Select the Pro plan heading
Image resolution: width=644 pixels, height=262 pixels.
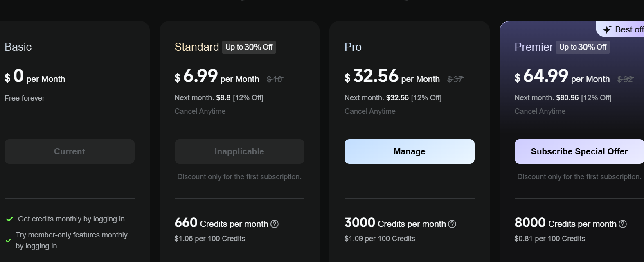click(x=353, y=47)
